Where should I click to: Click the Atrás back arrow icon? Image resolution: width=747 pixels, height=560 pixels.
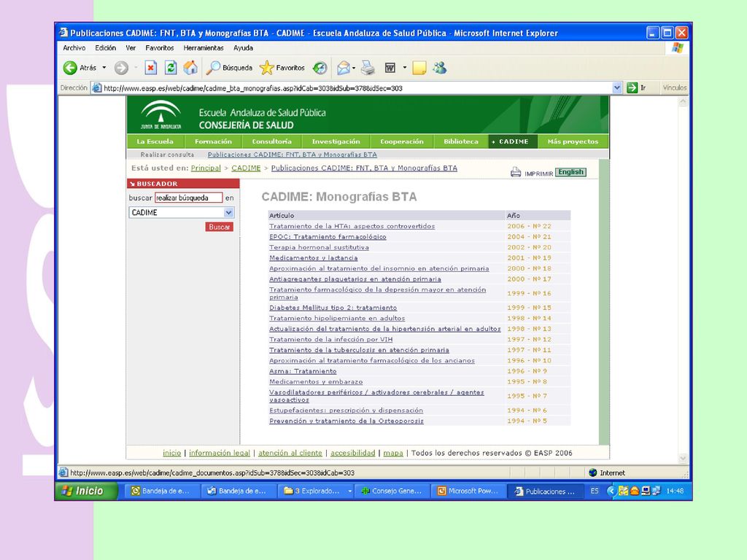point(70,68)
